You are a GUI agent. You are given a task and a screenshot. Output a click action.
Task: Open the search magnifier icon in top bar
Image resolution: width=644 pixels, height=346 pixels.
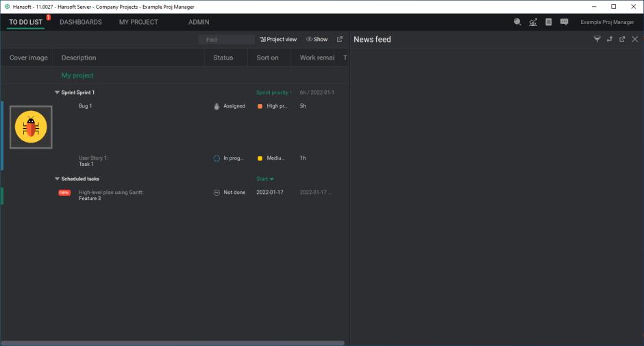[518, 22]
